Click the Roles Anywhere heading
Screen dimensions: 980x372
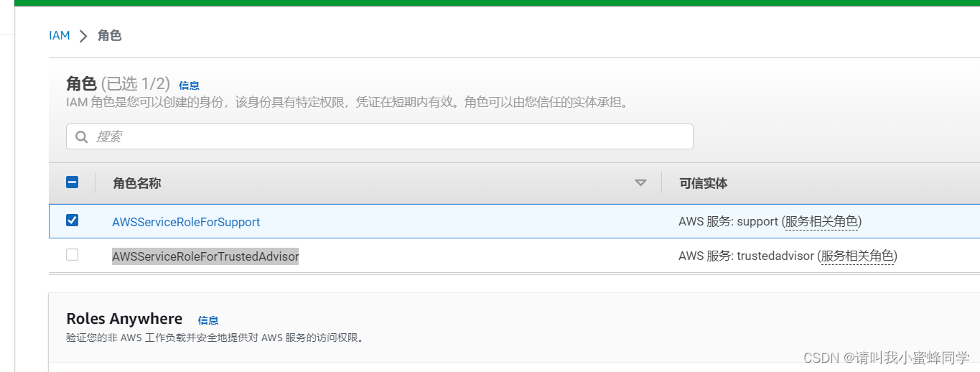tap(124, 319)
